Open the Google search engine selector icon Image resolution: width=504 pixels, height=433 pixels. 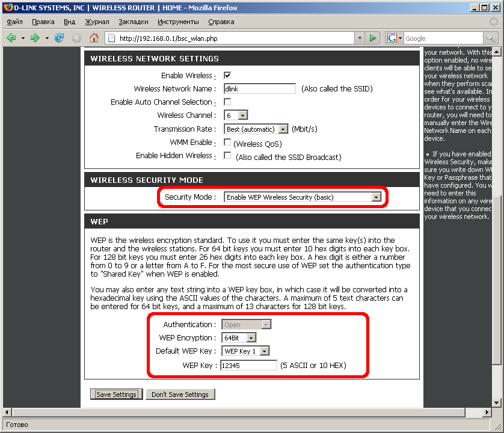(x=393, y=38)
